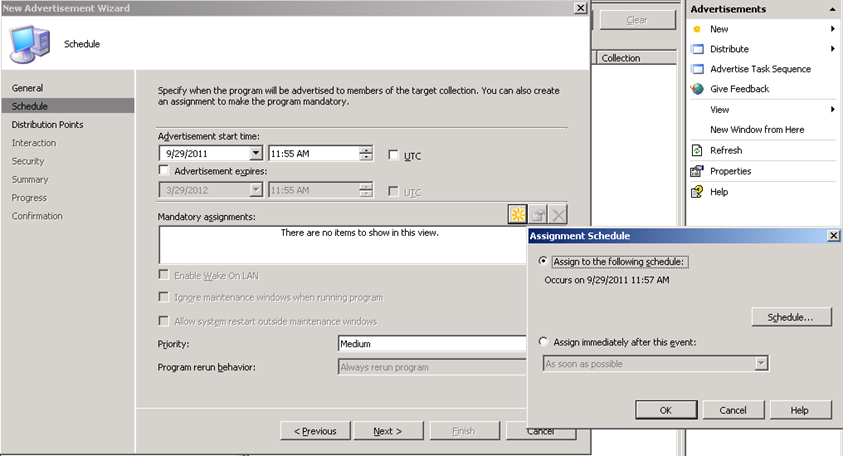The height and width of the screenshot is (456, 843).
Task: Open the start date 9/29/2011 dropdown
Action: [x=256, y=153]
